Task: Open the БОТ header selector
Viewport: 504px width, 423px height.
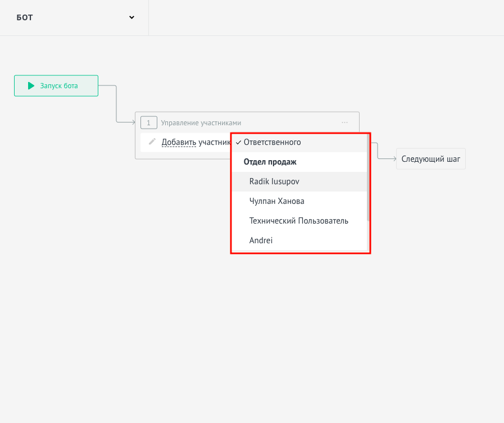Action: tap(74, 17)
